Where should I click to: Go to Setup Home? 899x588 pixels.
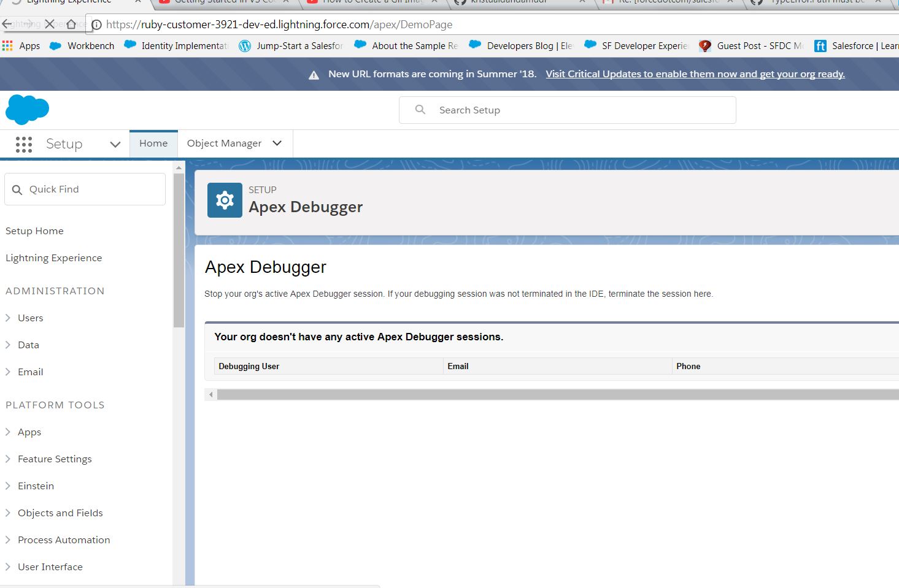pos(34,231)
